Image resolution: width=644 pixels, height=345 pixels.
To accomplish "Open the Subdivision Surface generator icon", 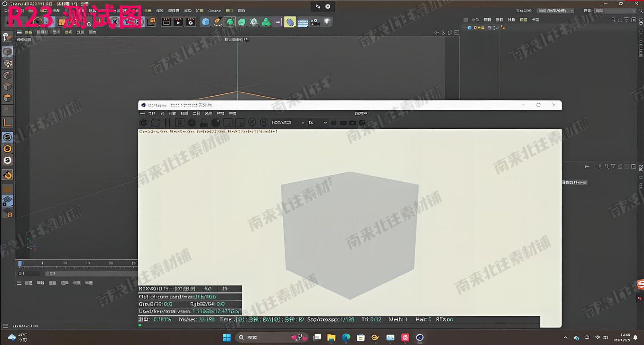I will pos(230,22).
